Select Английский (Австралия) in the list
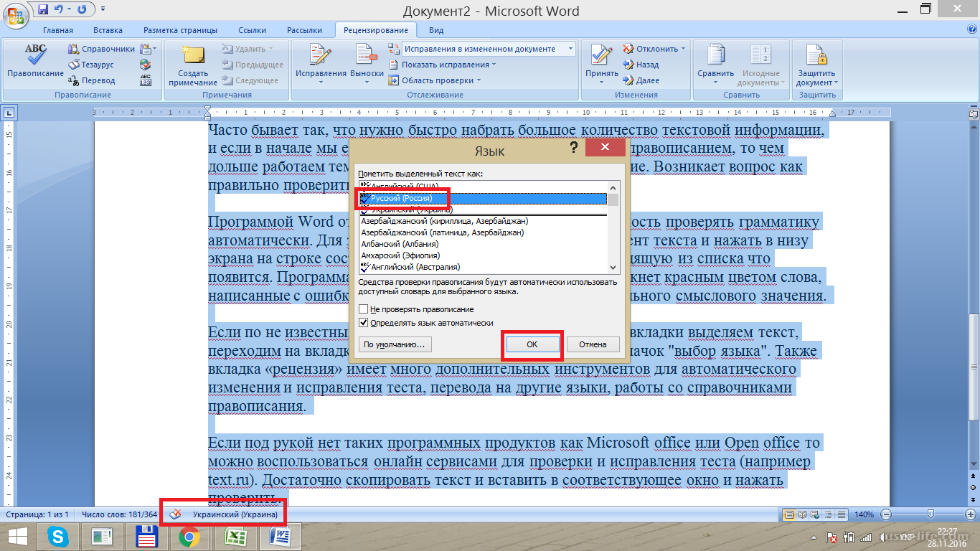Image resolution: width=980 pixels, height=551 pixels. pyautogui.click(x=483, y=267)
